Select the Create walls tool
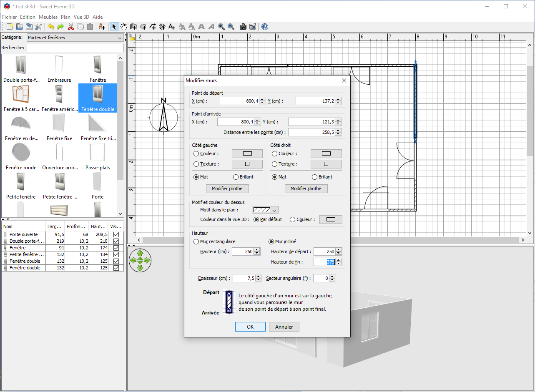This screenshot has width=535, height=392. pos(133,27)
